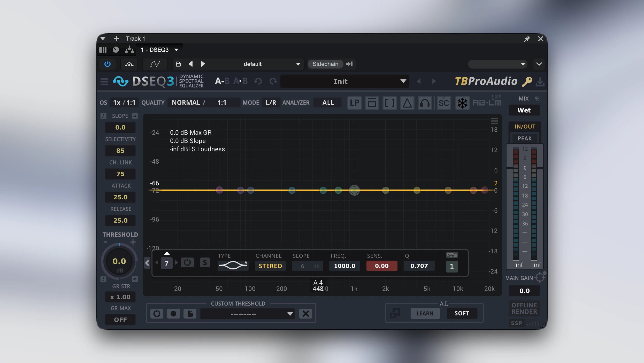Image resolution: width=644 pixels, height=363 pixels.
Task: Open the empty dropdown in host toolbar
Action: [x=498, y=64]
